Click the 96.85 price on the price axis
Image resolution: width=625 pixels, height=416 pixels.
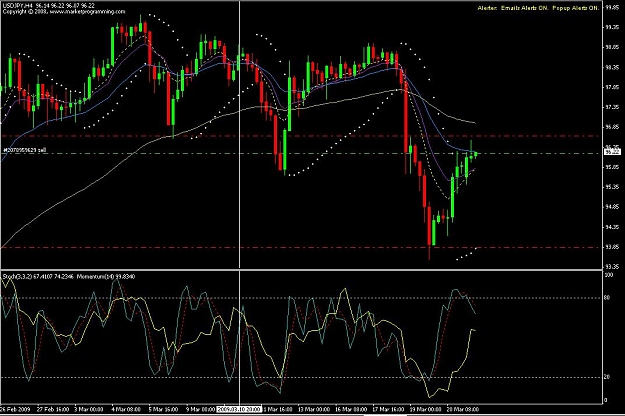click(x=612, y=127)
